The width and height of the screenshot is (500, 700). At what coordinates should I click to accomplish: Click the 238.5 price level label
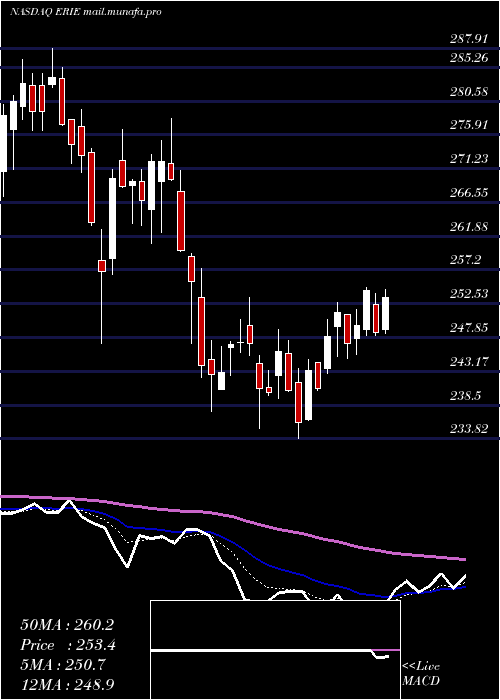466,396
